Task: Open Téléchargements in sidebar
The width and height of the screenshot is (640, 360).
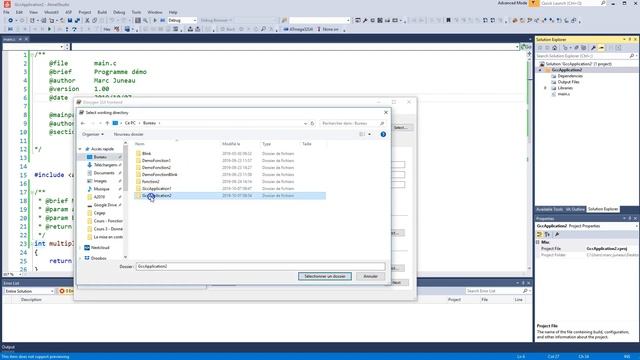Action: (104, 165)
